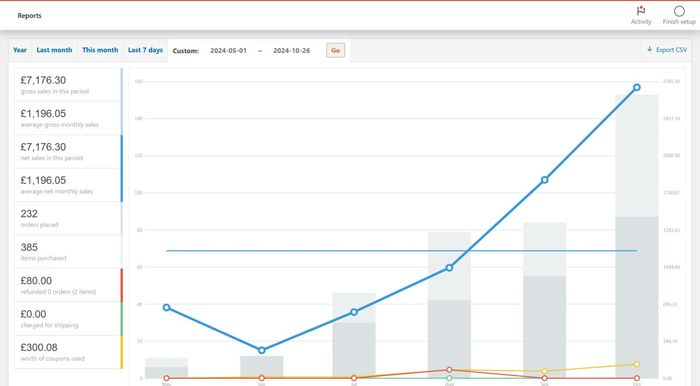Click the June net sales data point
The image size is (700, 386).
(x=262, y=350)
